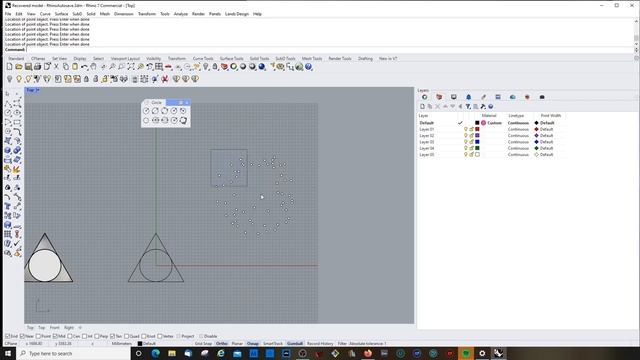Switch to the Curve Tools toolbar tab
Image resolution: width=640 pixels, height=360 pixels.
point(203,59)
